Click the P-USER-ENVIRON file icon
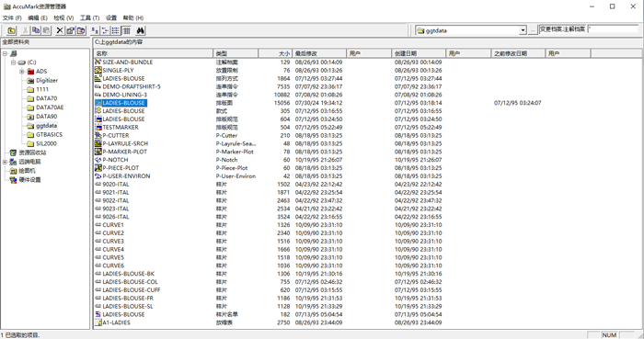 tap(98, 175)
